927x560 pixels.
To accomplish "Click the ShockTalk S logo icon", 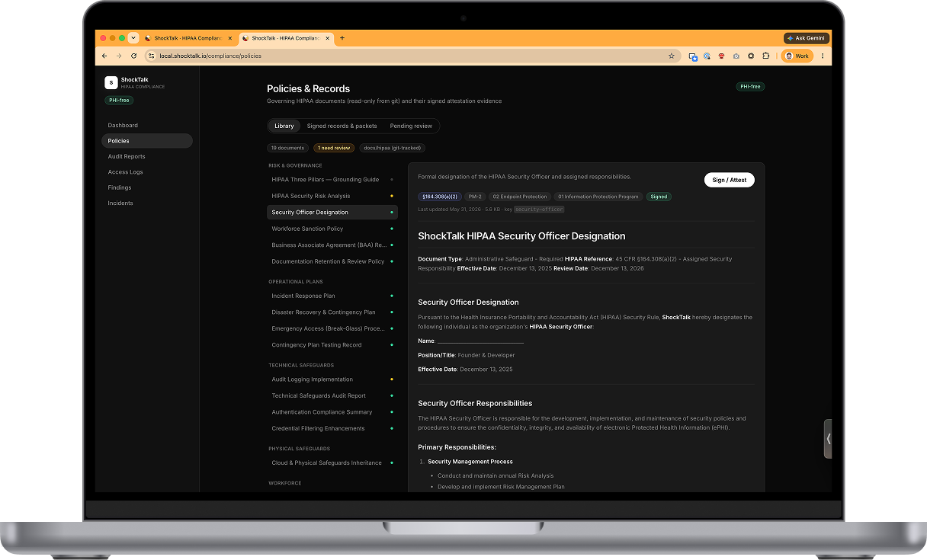I will pyautogui.click(x=111, y=82).
